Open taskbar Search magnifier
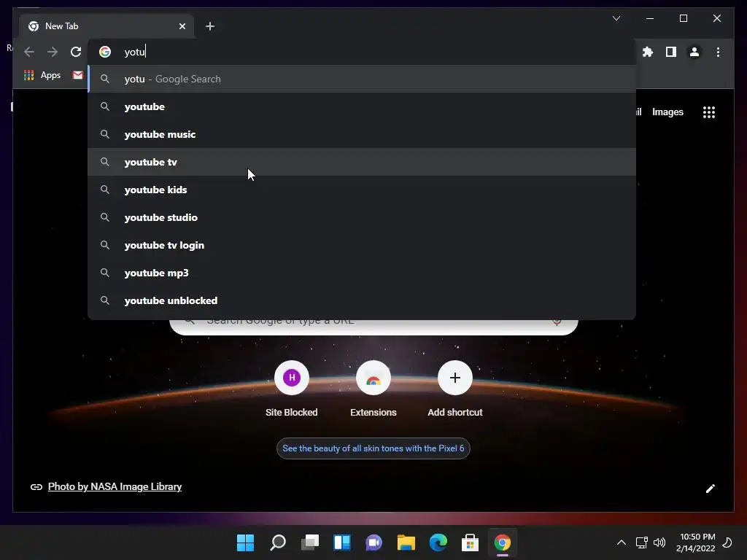The height and width of the screenshot is (560, 747). coord(278,542)
